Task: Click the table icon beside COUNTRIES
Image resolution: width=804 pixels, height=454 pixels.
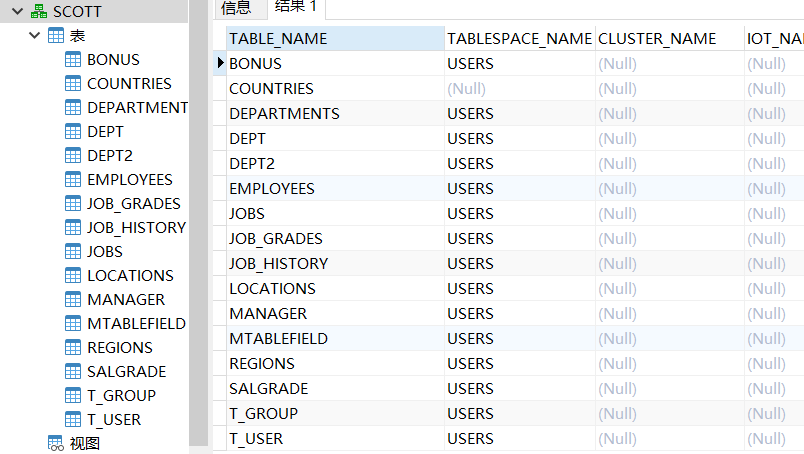Action: click(73, 83)
